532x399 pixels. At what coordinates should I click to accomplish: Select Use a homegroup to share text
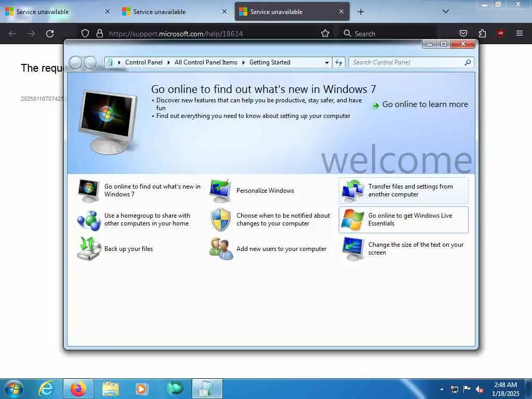tap(147, 220)
